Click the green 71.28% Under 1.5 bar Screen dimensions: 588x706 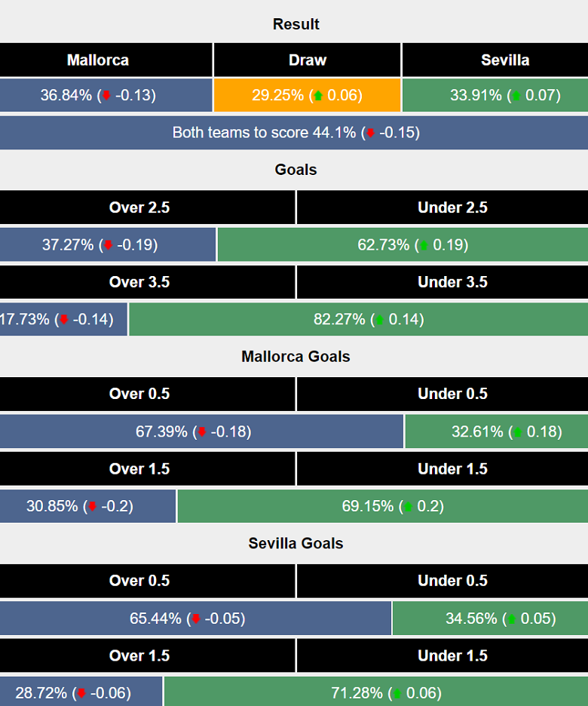(375, 693)
